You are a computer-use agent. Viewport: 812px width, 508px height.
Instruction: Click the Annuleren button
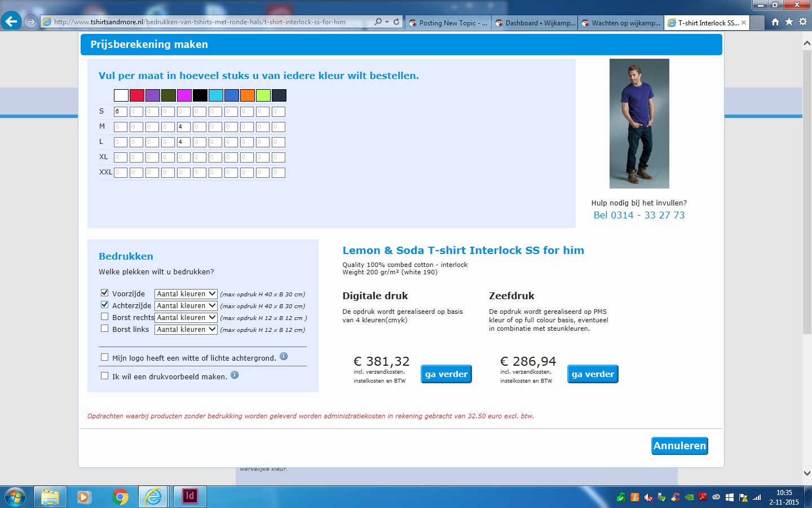(x=679, y=446)
